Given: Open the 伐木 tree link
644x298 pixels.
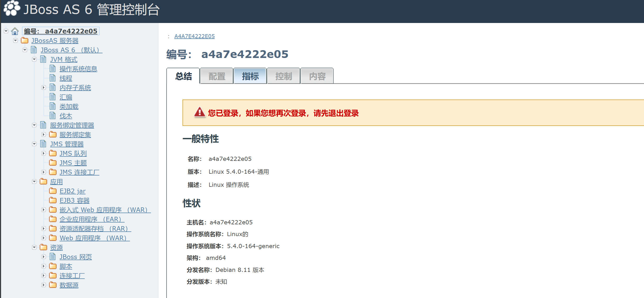Looking at the screenshot, I should pyautogui.click(x=66, y=116).
